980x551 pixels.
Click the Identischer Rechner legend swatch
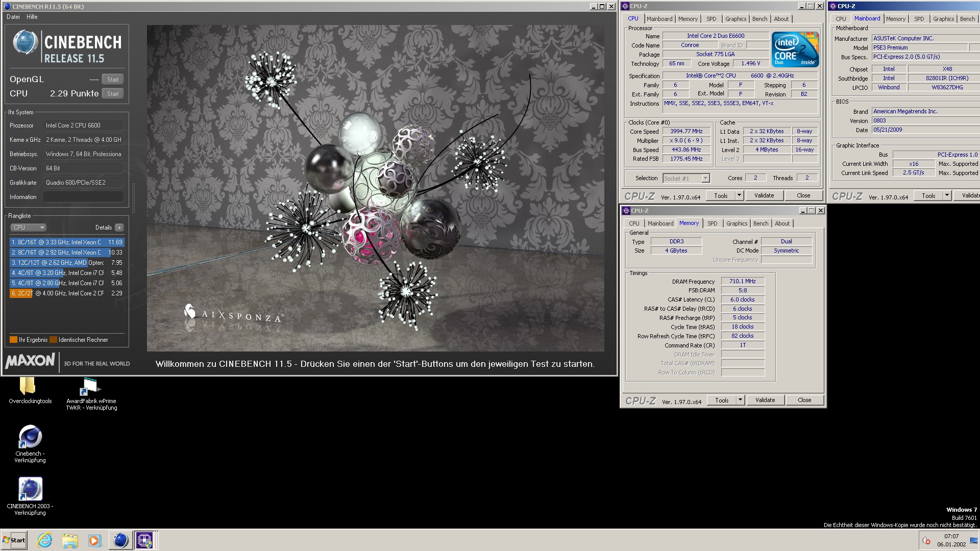53,340
